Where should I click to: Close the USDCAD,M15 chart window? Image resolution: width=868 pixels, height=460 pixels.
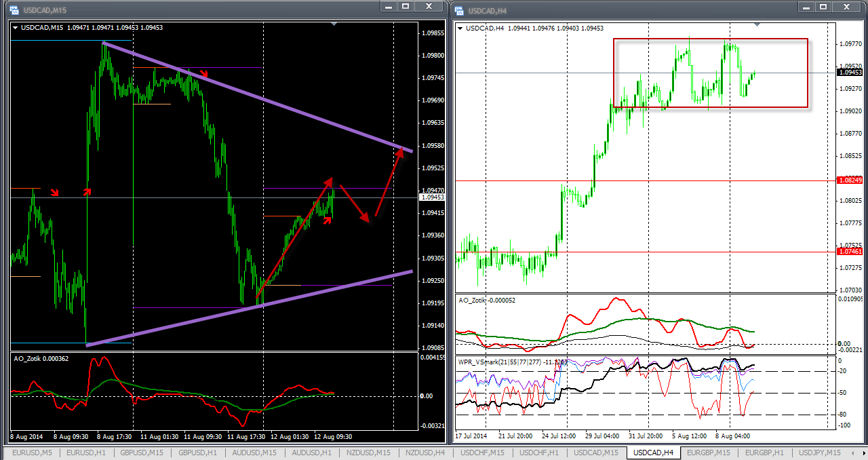[x=429, y=6]
